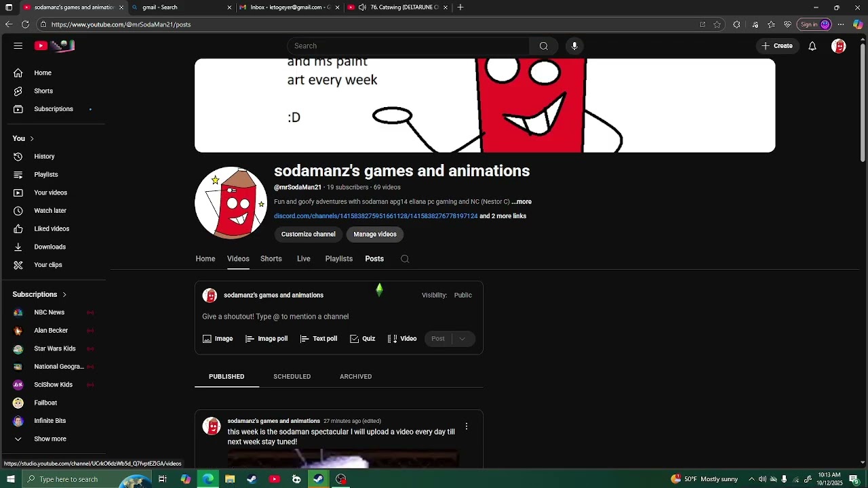Click the YouTube logo

(55, 46)
